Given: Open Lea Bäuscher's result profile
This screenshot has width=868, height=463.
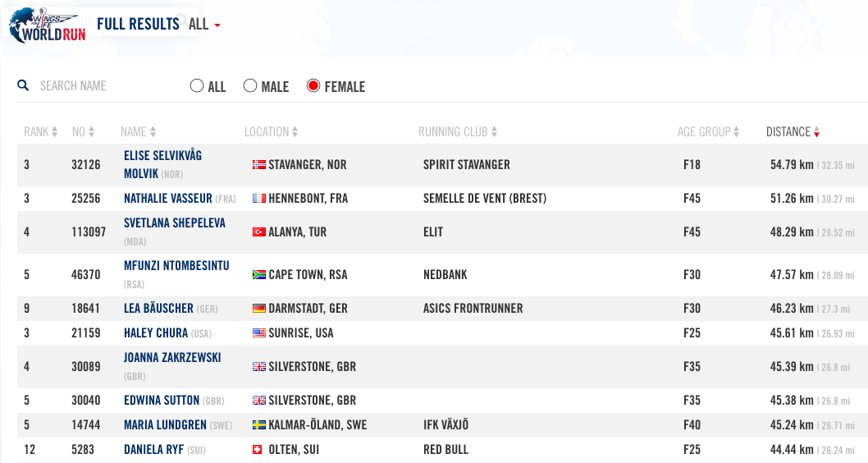Looking at the screenshot, I should point(158,309).
